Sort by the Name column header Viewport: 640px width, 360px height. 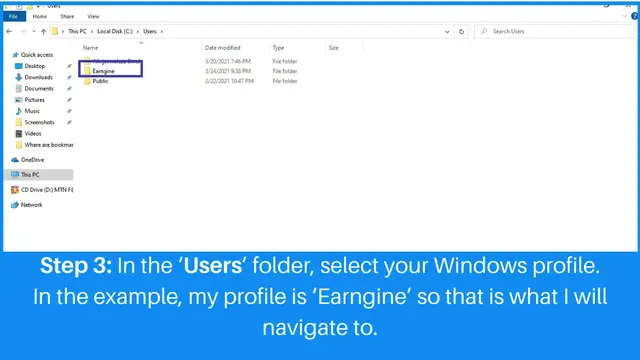point(91,48)
